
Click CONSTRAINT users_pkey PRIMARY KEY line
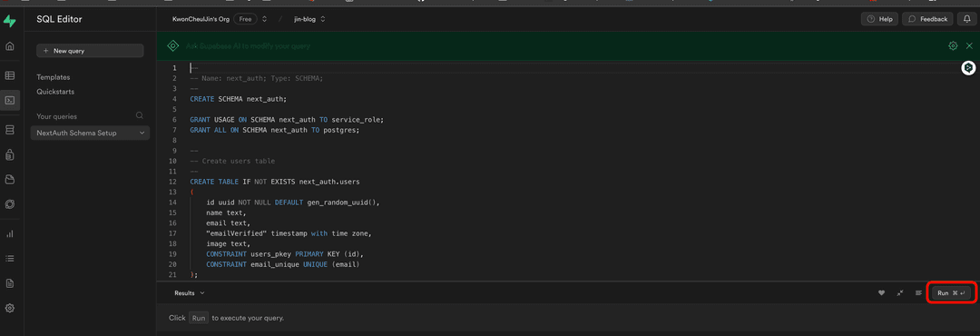pyautogui.click(x=285, y=254)
